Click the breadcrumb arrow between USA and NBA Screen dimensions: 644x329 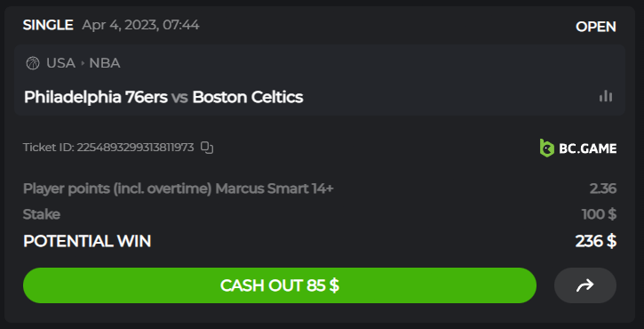click(83, 63)
